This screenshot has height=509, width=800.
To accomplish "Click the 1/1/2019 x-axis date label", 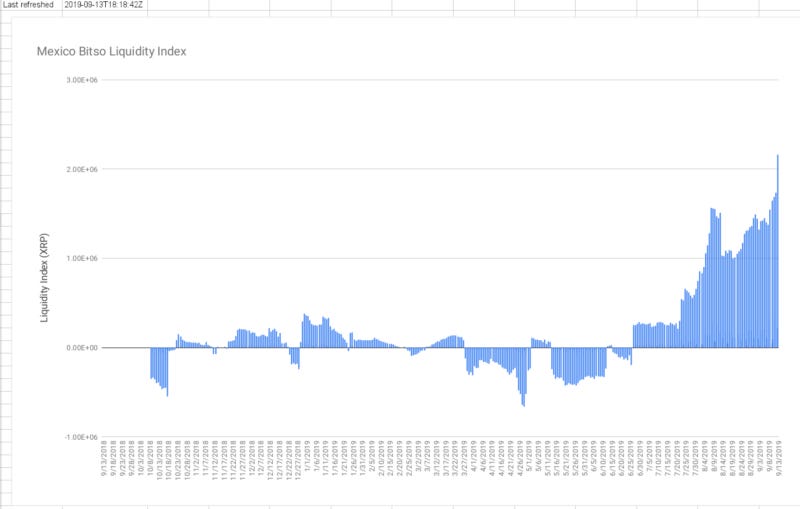I will coord(307,456).
